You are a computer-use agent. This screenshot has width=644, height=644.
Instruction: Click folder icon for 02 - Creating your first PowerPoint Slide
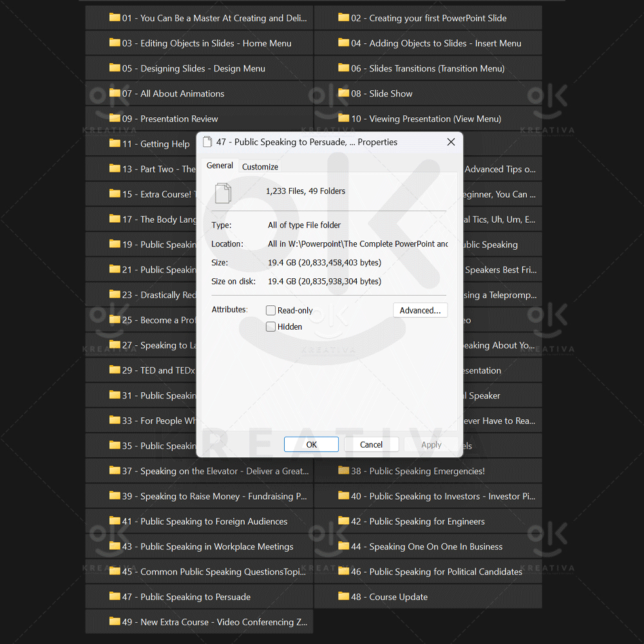tap(344, 18)
